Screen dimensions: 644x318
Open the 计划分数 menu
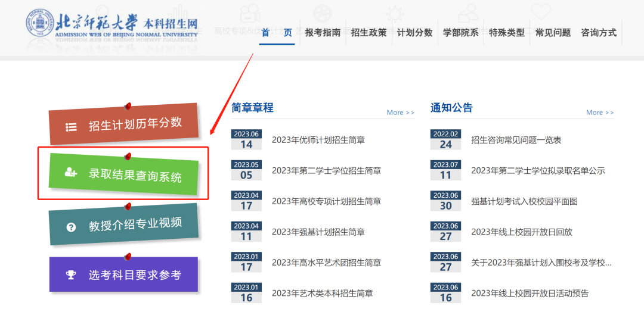coord(415,32)
